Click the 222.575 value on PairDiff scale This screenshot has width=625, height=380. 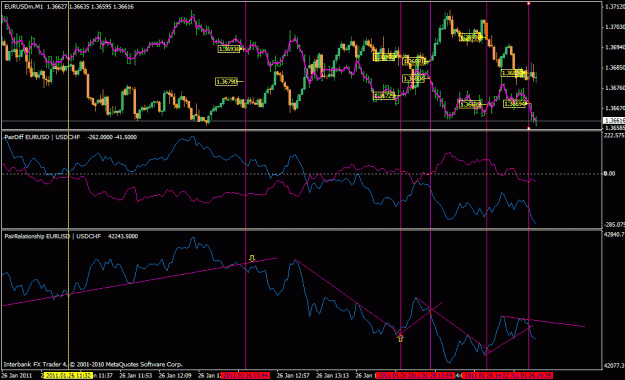click(614, 136)
